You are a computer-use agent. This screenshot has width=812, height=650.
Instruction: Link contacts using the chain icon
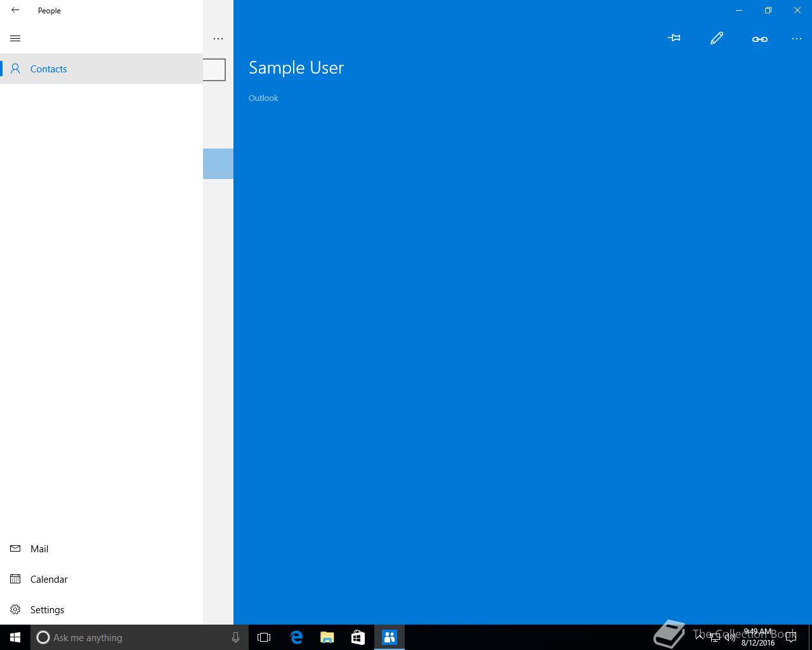760,39
